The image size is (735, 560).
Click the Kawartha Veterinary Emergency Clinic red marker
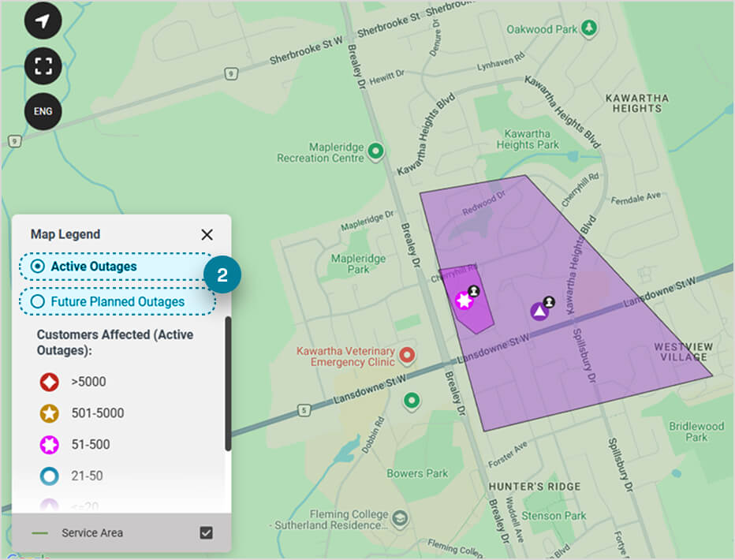pos(407,356)
